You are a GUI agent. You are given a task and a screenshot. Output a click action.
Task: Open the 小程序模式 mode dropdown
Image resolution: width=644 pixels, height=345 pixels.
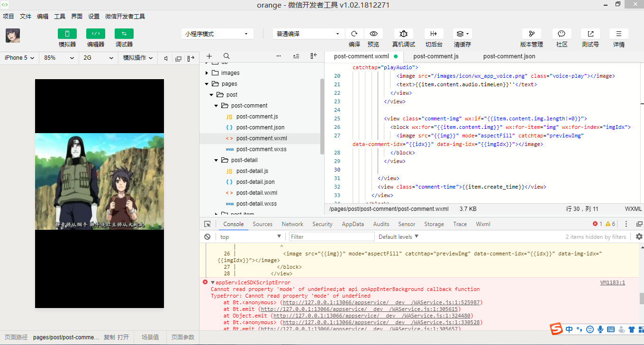click(217, 34)
